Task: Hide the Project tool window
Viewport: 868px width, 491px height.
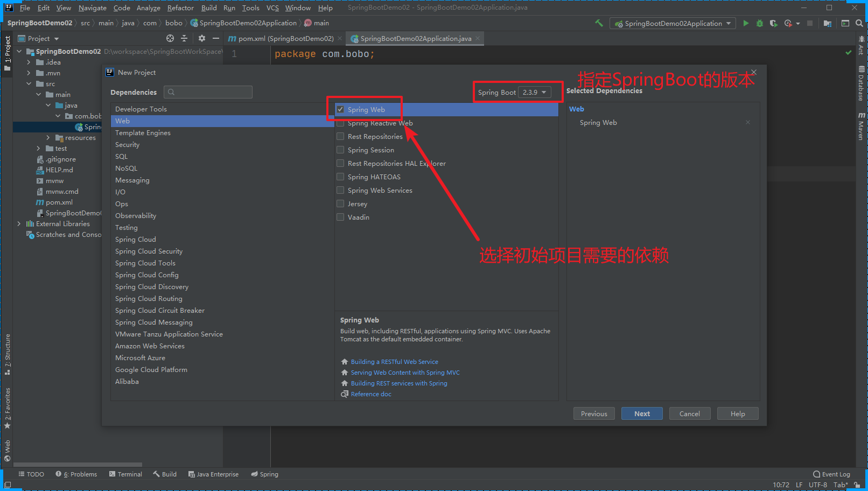Action: (216, 38)
